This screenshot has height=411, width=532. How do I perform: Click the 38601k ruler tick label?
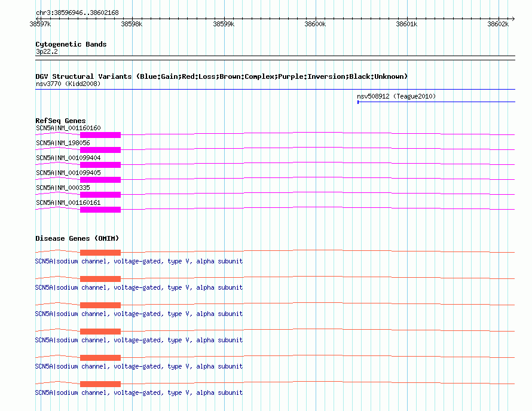coord(406,24)
